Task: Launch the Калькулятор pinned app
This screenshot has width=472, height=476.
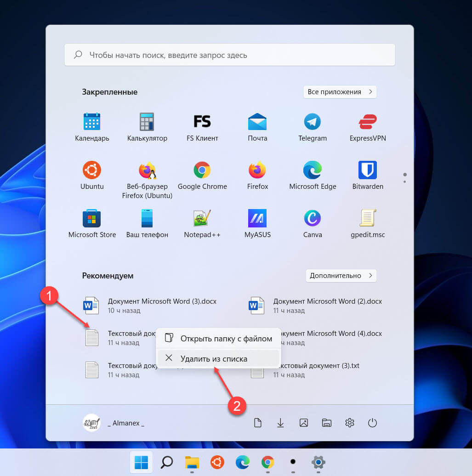Action: pyautogui.click(x=147, y=127)
